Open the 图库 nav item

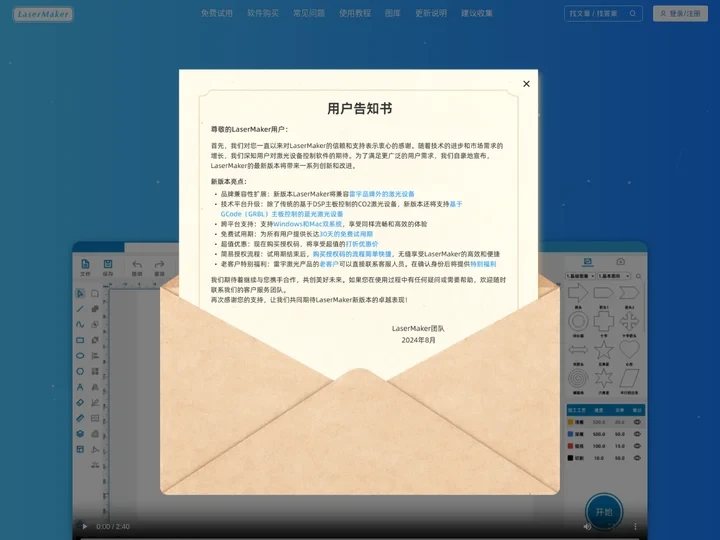click(x=393, y=13)
